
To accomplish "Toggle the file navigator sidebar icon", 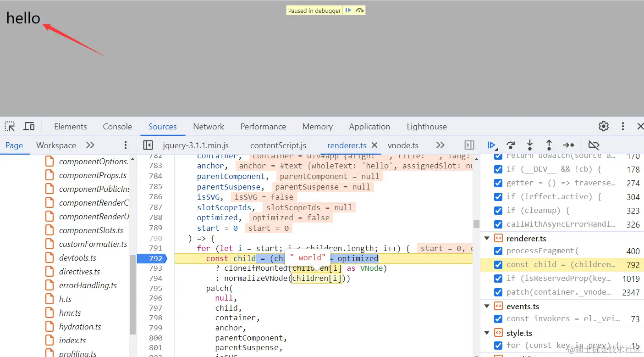I will (148, 145).
